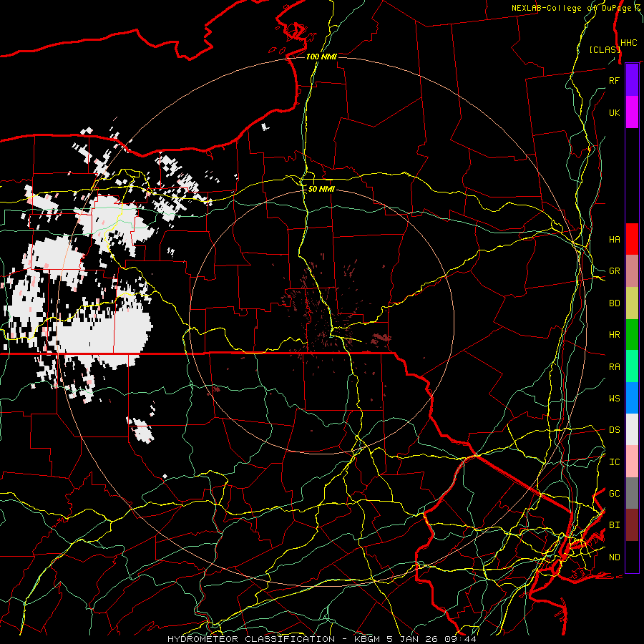This screenshot has height=644, width=644.
Task: Click the 'HR' legend label
Action: pos(614,335)
